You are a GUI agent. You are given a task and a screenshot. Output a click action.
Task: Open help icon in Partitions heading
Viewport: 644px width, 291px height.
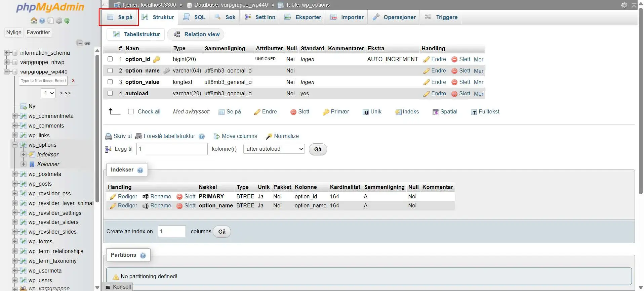(x=143, y=255)
